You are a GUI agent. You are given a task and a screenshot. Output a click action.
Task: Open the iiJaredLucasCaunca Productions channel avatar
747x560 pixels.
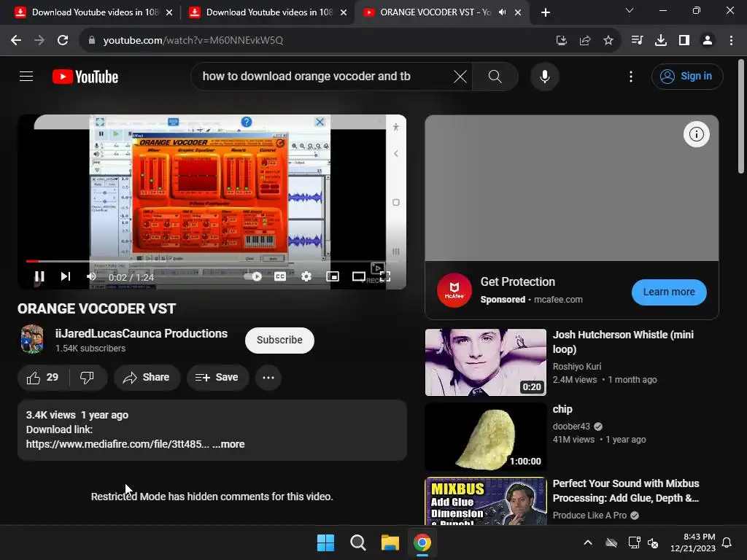tap(32, 339)
